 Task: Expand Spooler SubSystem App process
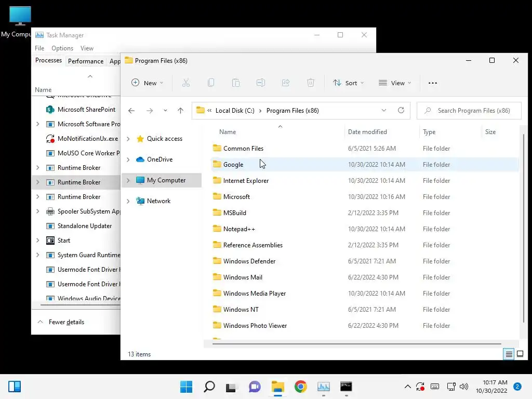click(37, 211)
